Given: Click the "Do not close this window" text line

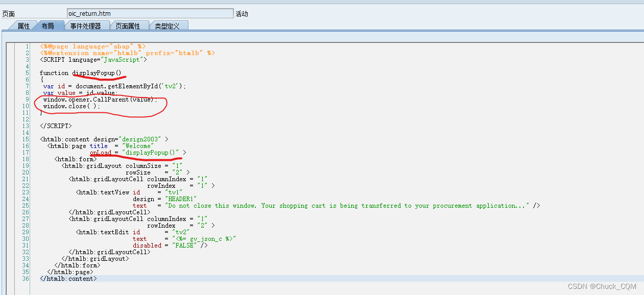Looking at the screenshot, I should point(337,205).
